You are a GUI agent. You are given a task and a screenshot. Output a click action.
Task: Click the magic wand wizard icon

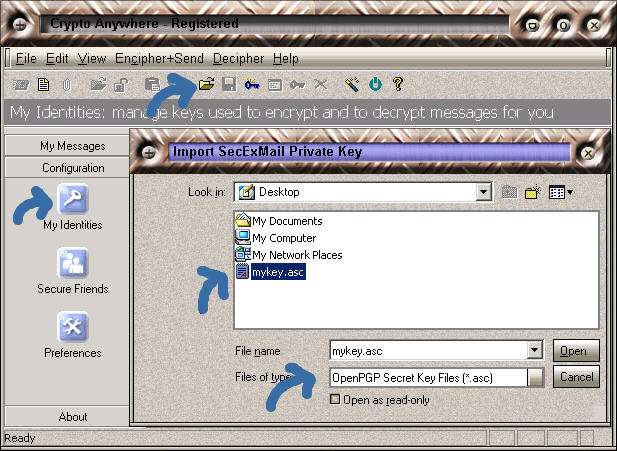click(x=352, y=85)
